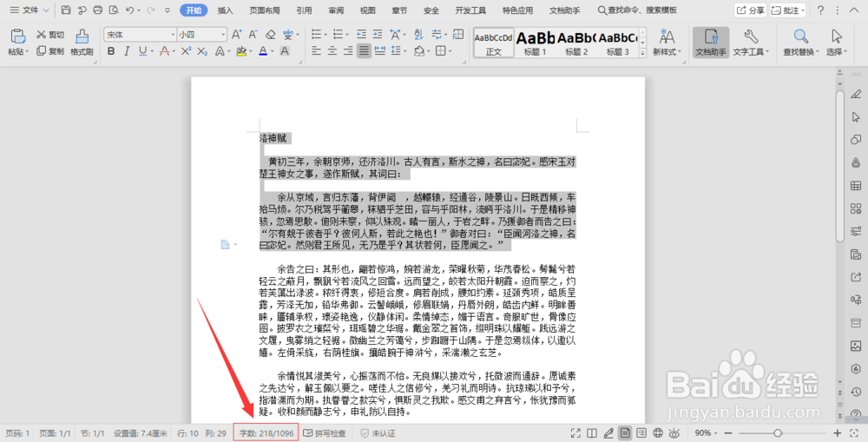Click the Help question mark icon
This screenshot has width=868, height=442.
(820, 10)
